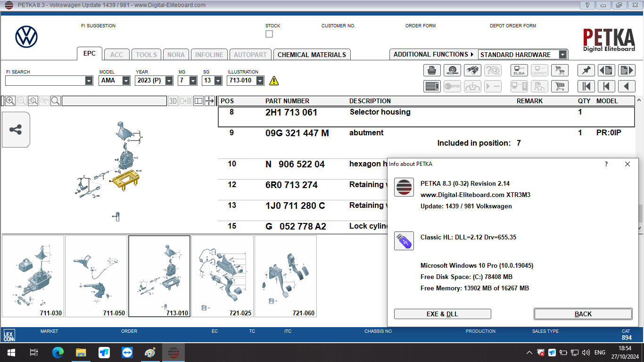Open the ADDITIONAL FUNCTIONS menu
The height and width of the screenshot is (362, 644).
click(x=434, y=54)
